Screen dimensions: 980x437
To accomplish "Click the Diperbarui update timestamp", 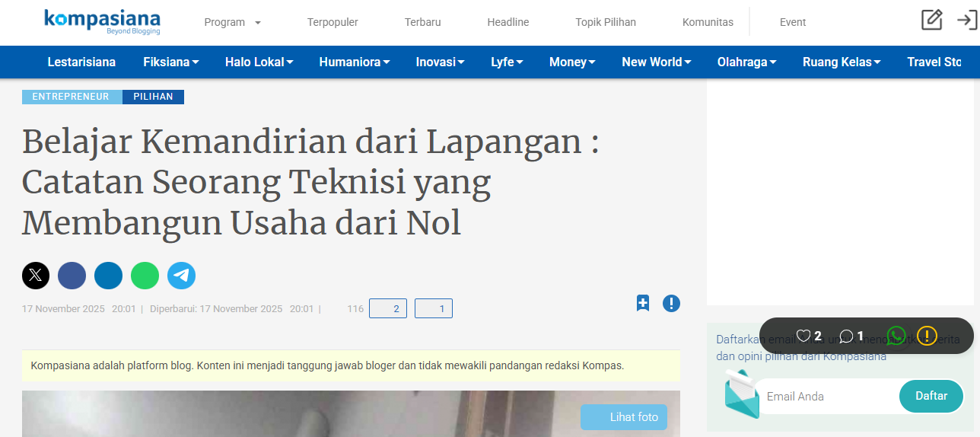I will pyautogui.click(x=232, y=309).
